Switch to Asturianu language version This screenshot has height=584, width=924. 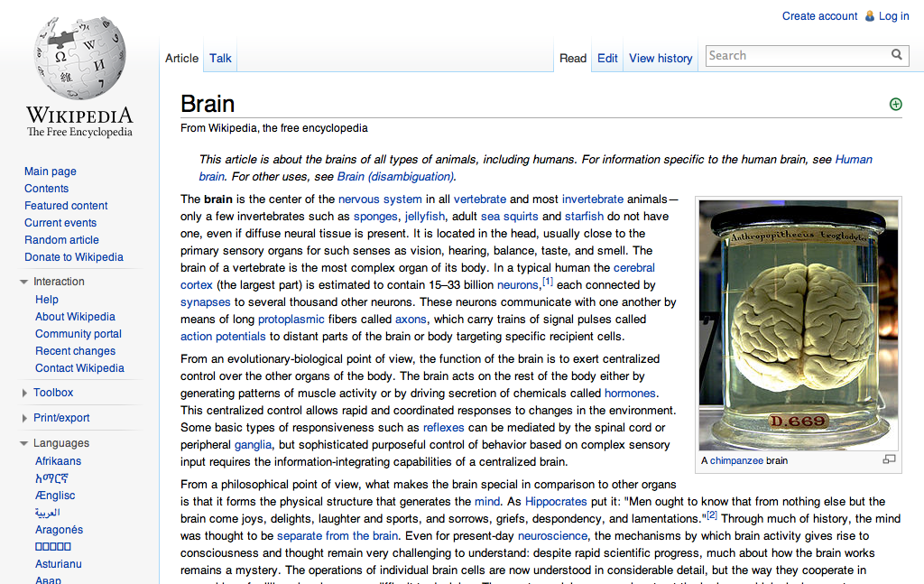[59, 564]
